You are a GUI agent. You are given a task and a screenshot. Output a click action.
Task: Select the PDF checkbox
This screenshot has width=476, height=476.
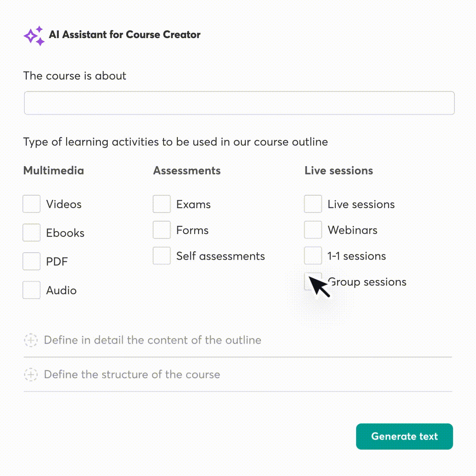pyautogui.click(x=31, y=261)
